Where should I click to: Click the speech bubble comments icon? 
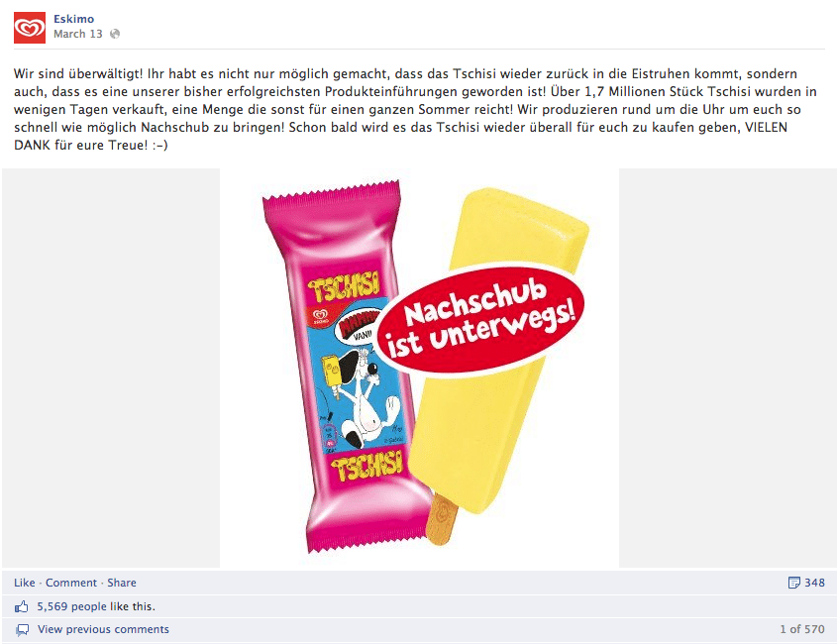click(x=23, y=629)
